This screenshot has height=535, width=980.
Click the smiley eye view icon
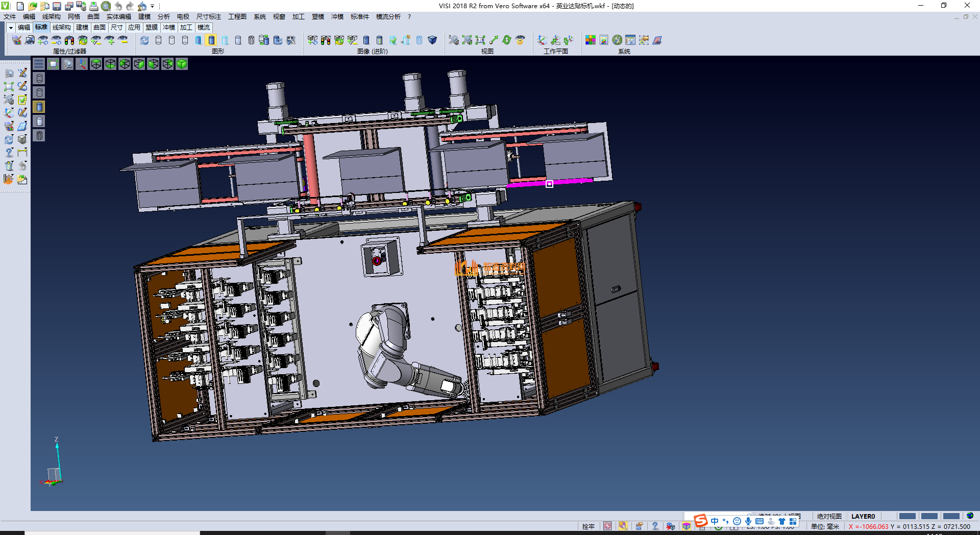520,40
